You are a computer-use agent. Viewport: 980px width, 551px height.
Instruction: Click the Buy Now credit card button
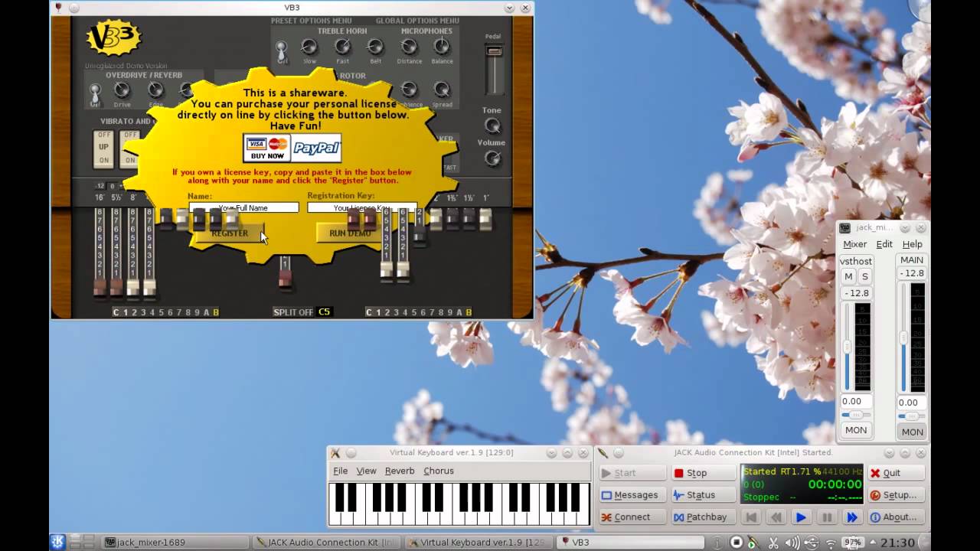tap(266, 148)
